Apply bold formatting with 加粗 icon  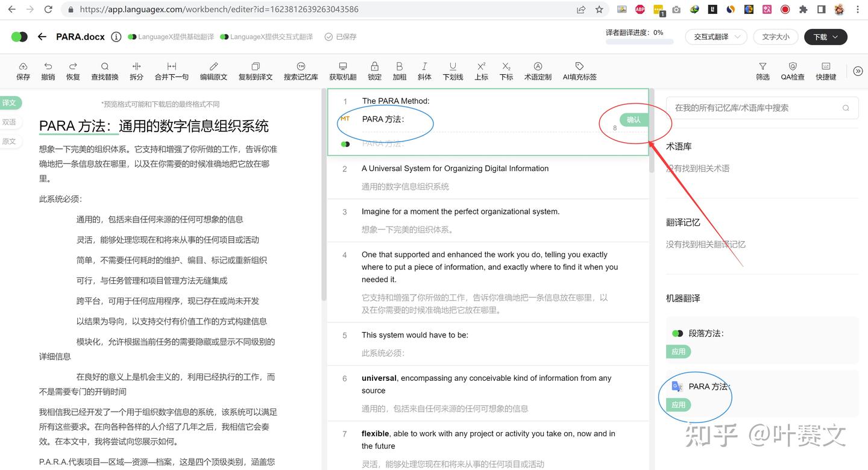(x=399, y=70)
